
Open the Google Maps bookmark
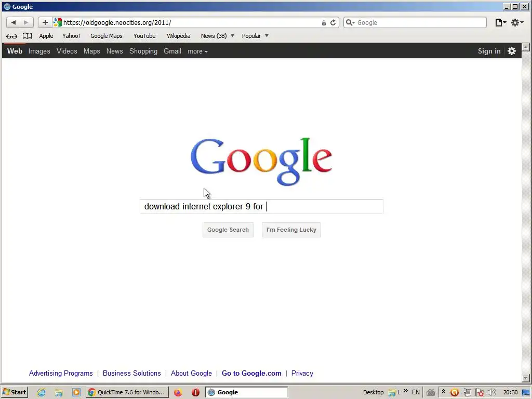106,36
